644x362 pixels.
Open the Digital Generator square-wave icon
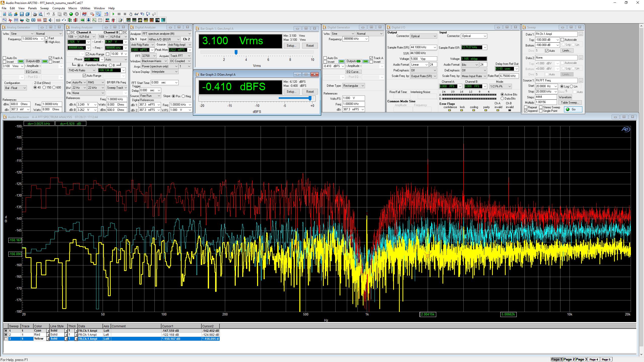(16, 20)
